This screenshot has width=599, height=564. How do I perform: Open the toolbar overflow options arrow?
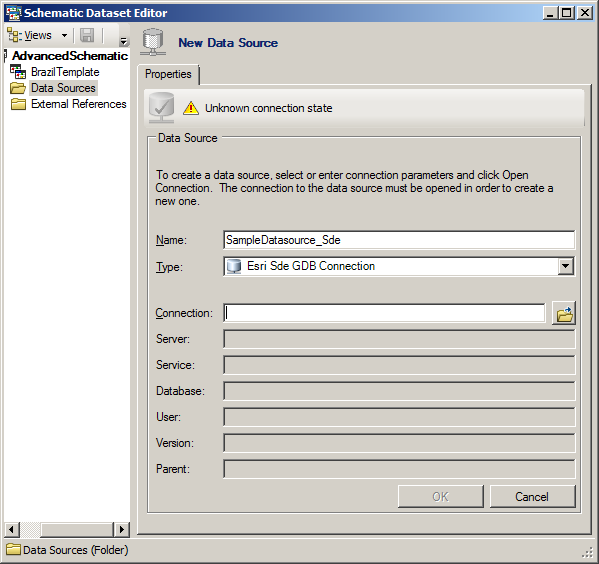[x=123, y=41]
